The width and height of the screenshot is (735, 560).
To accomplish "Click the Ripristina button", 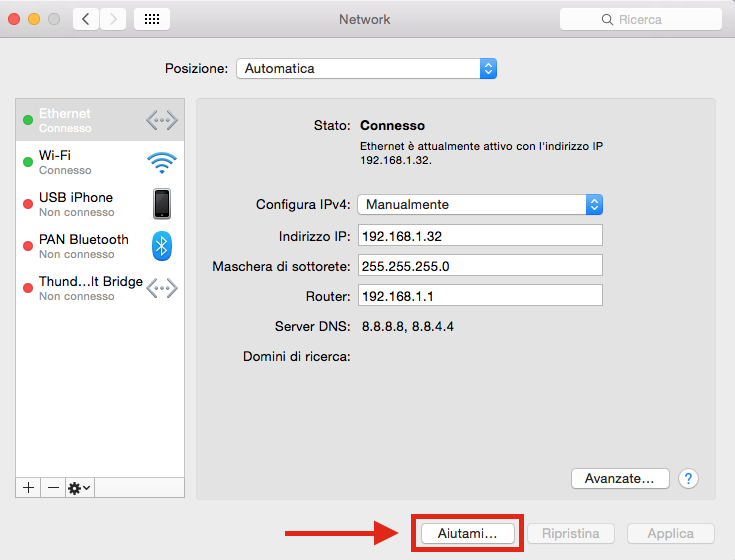I will click(571, 534).
